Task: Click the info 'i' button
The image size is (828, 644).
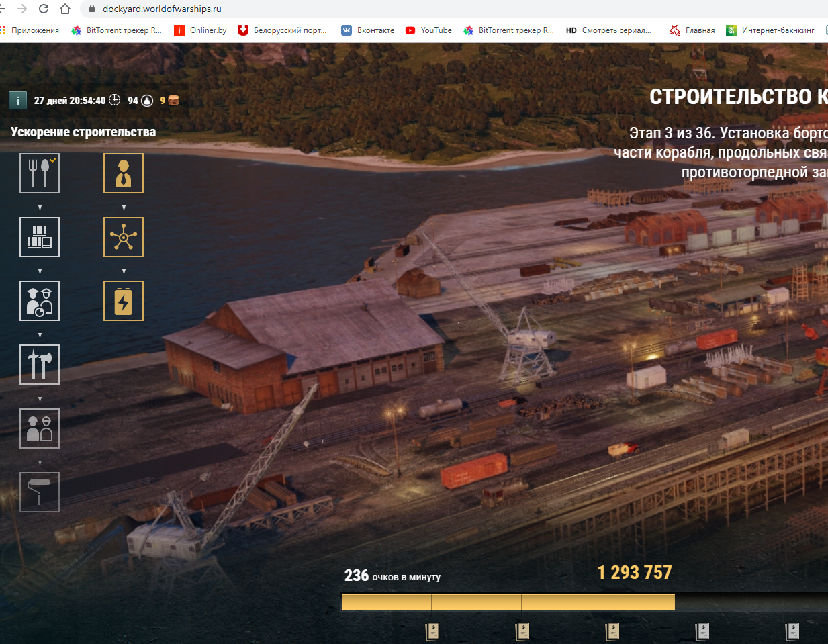Action: pyautogui.click(x=17, y=101)
